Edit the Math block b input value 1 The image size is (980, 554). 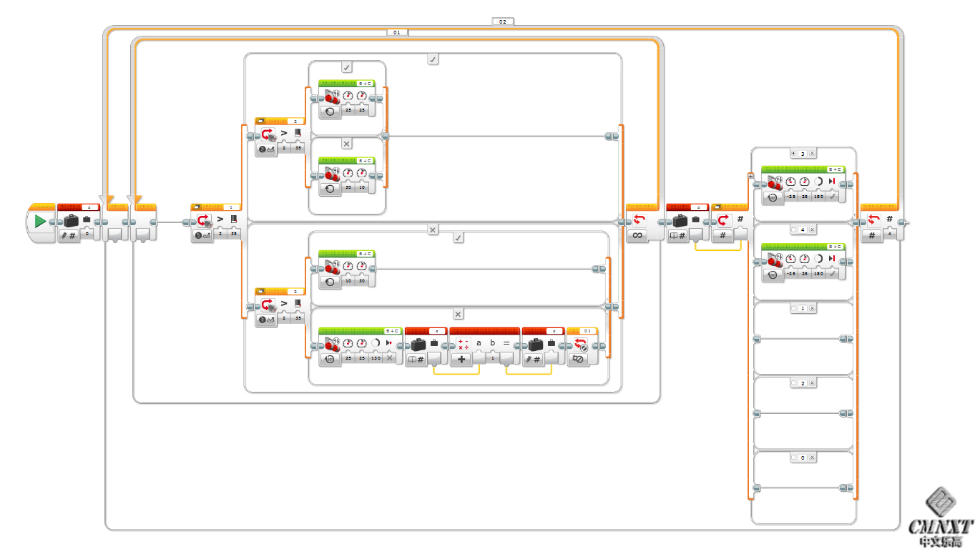click(493, 357)
